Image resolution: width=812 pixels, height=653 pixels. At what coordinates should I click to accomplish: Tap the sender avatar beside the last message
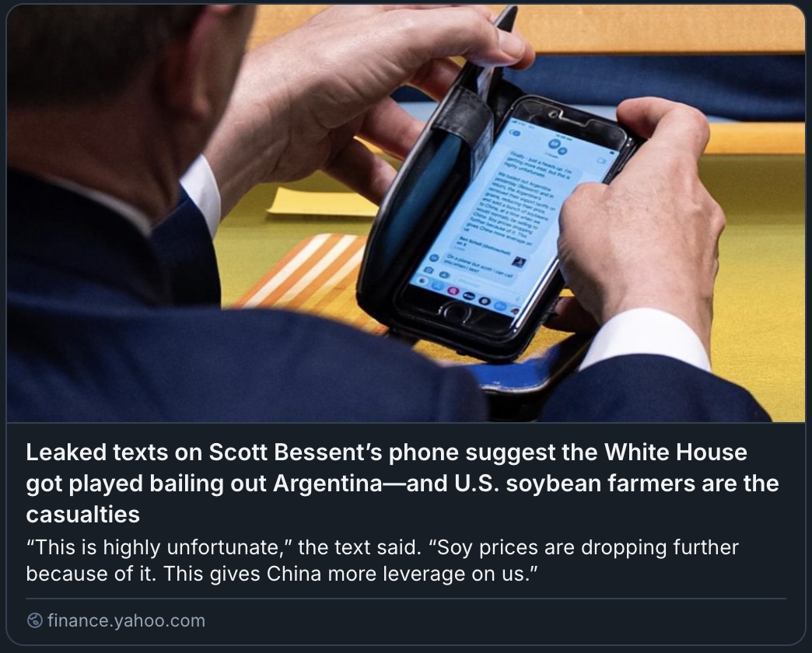(434, 257)
